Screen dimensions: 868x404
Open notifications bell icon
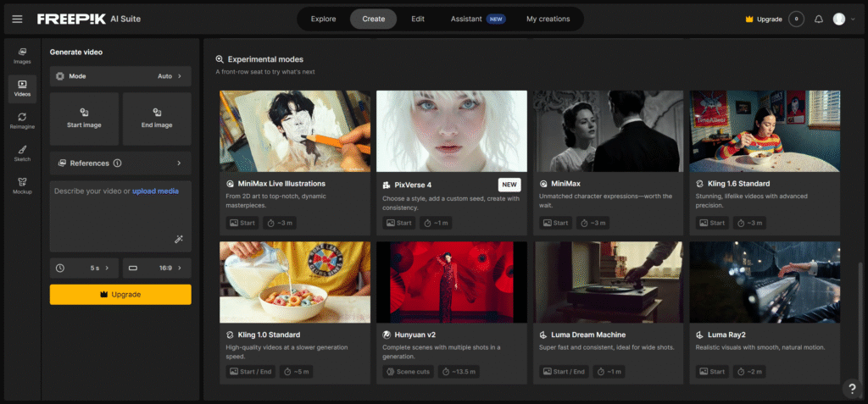coord(819,19)
